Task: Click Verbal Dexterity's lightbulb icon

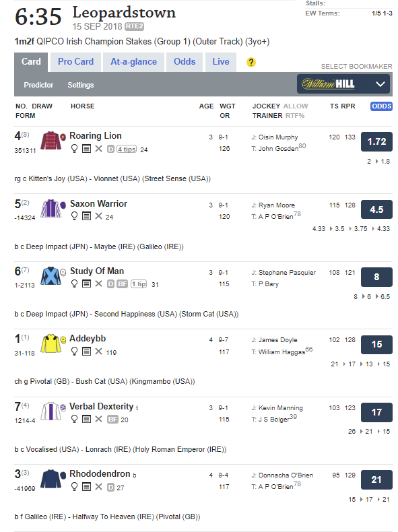Action: (74, 419)
